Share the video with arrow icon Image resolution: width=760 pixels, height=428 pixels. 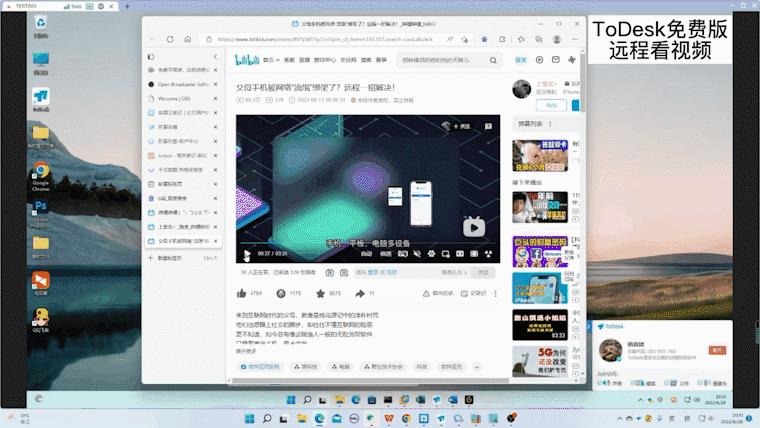click(360, 293)
